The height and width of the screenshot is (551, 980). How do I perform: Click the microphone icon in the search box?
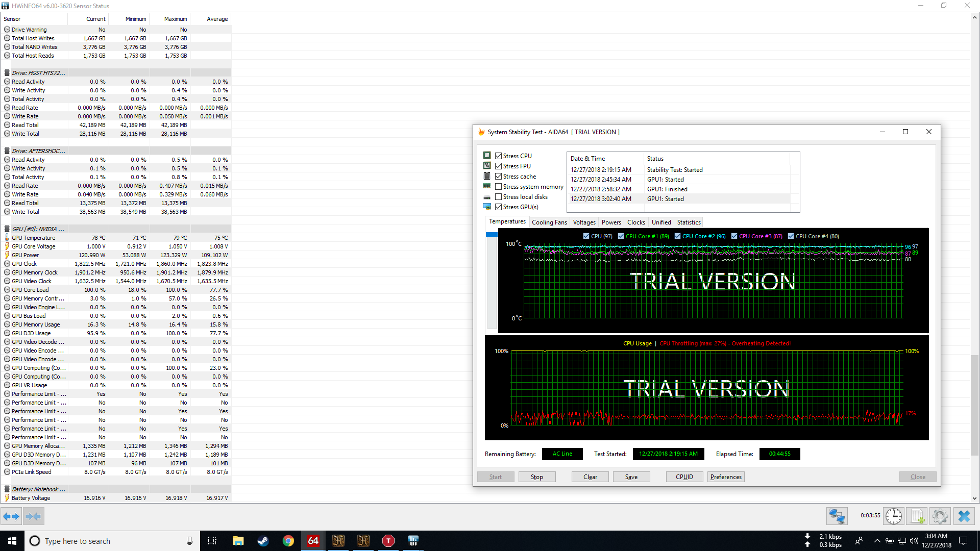click(189, 541)
